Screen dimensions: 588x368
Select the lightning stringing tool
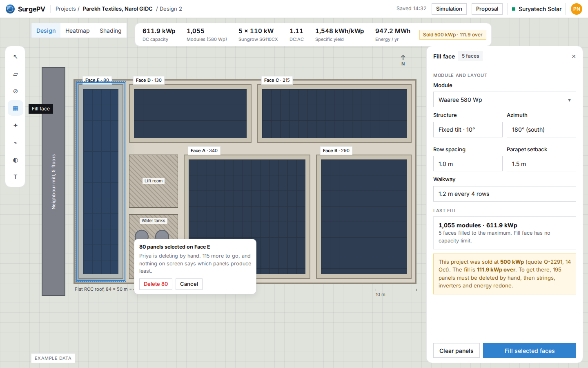[16, 143]
